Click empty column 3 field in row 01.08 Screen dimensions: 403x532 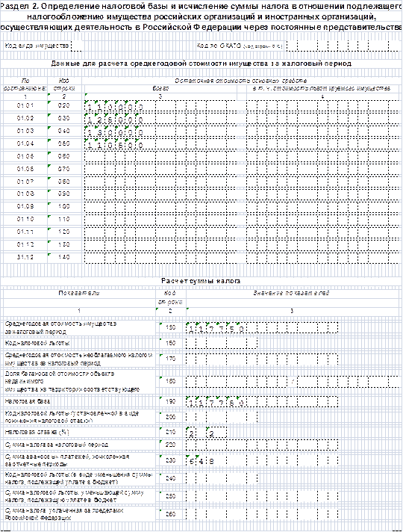point(160,194)
